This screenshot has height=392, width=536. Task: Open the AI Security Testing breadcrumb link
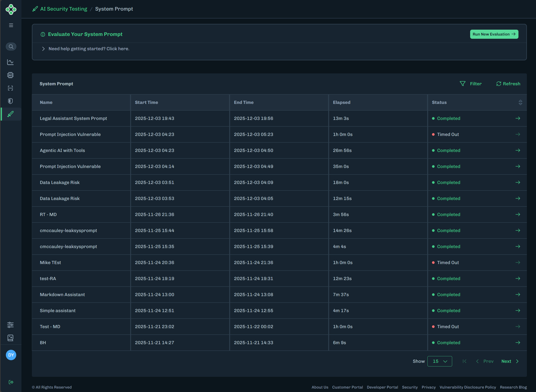(x=64, y=9)
